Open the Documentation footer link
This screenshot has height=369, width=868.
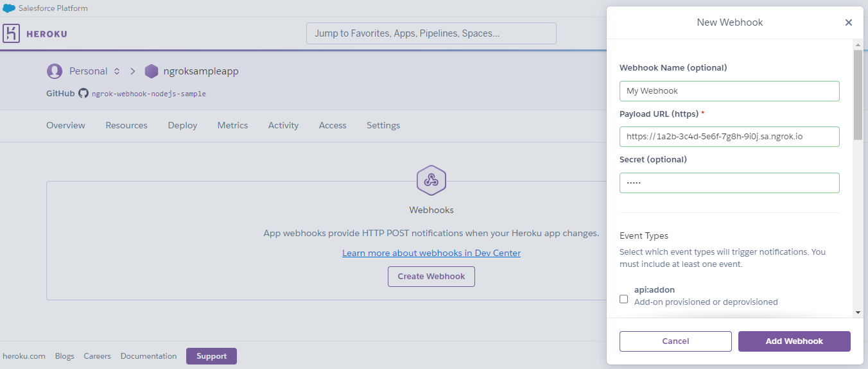148,356
